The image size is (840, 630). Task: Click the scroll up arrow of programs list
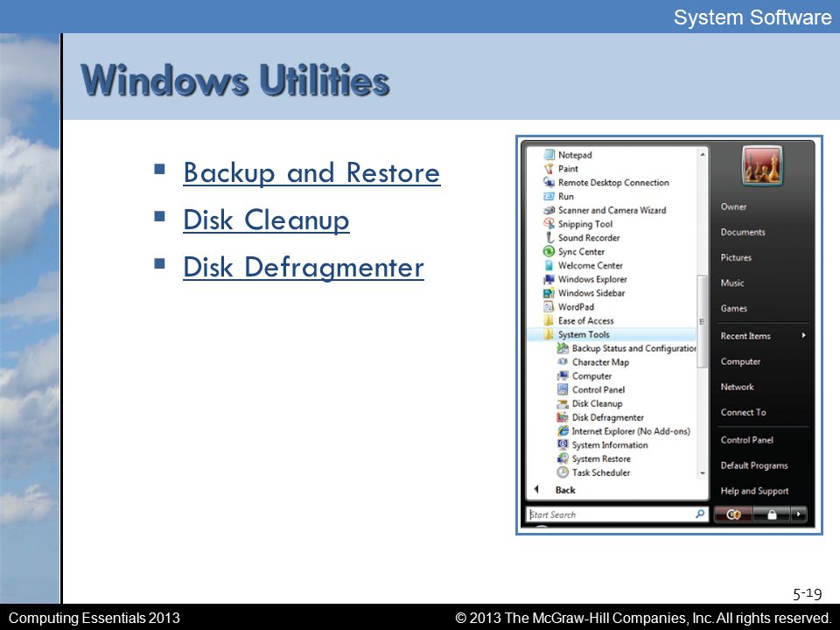[x=703, y=154]
